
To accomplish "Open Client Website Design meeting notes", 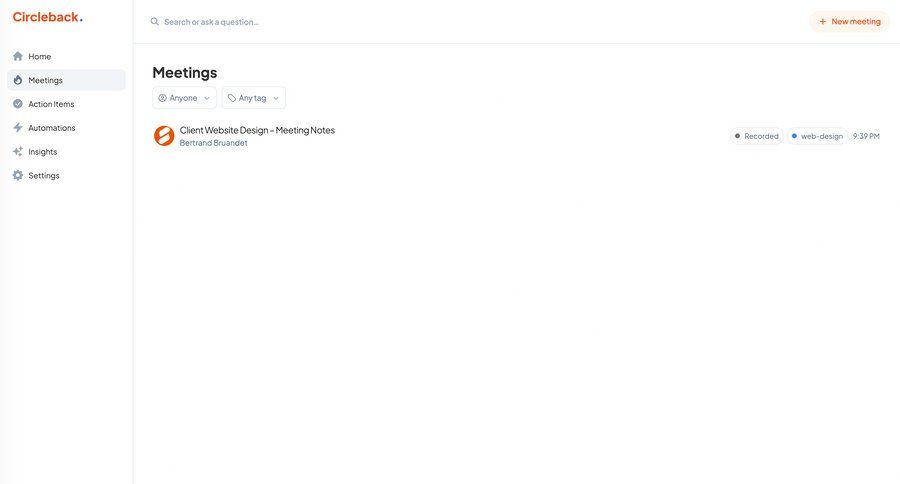I will coord(257,130).
